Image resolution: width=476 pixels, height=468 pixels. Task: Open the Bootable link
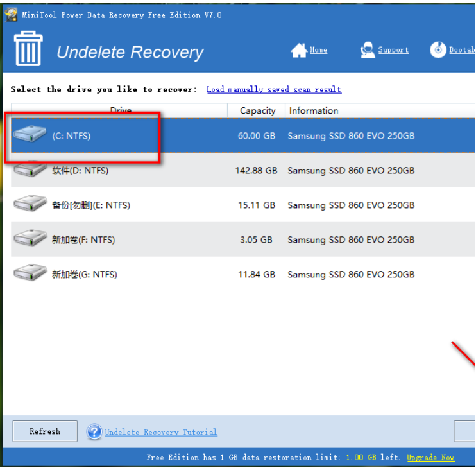(462, 50)
